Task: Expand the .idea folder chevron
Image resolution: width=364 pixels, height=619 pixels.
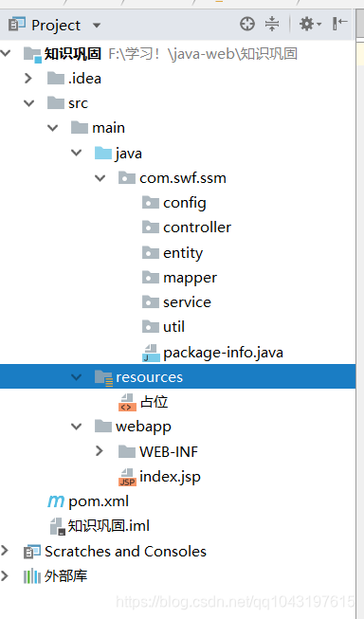Action: (x=28, y=78)
